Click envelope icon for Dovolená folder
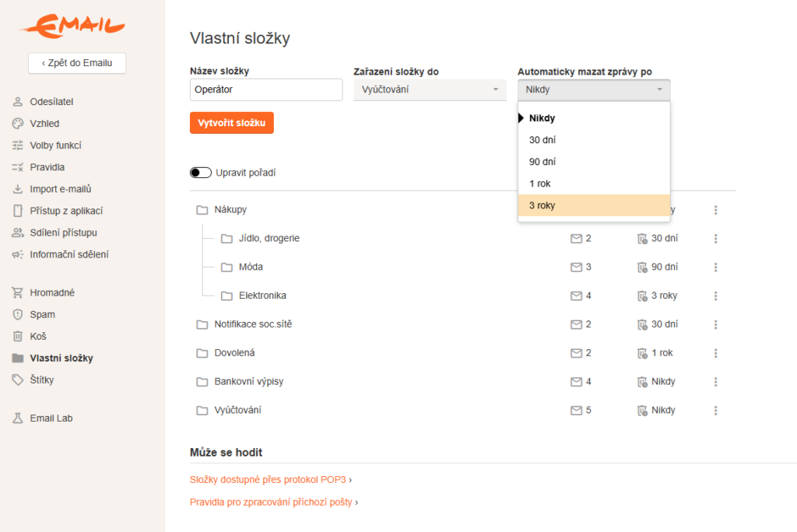This screenshot has width=797, height=532. [x=576, y=353]
